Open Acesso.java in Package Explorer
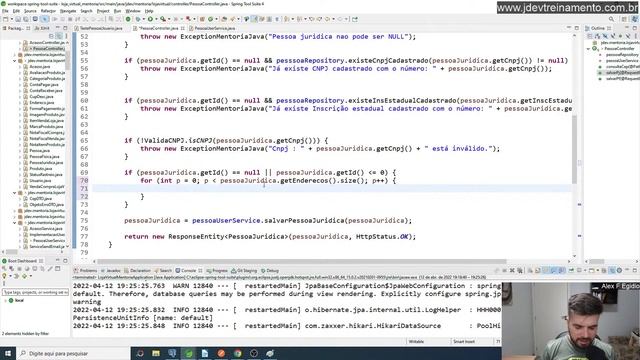The width and height of the screenshot is (640, 360). click(x=40, y=67)
